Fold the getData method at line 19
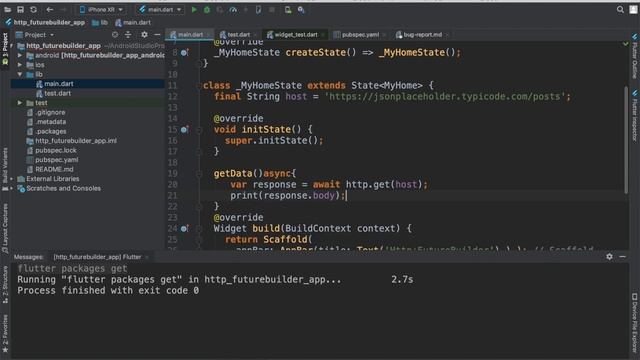This screenshot has width=640, height=360. [x=199, y=174]
